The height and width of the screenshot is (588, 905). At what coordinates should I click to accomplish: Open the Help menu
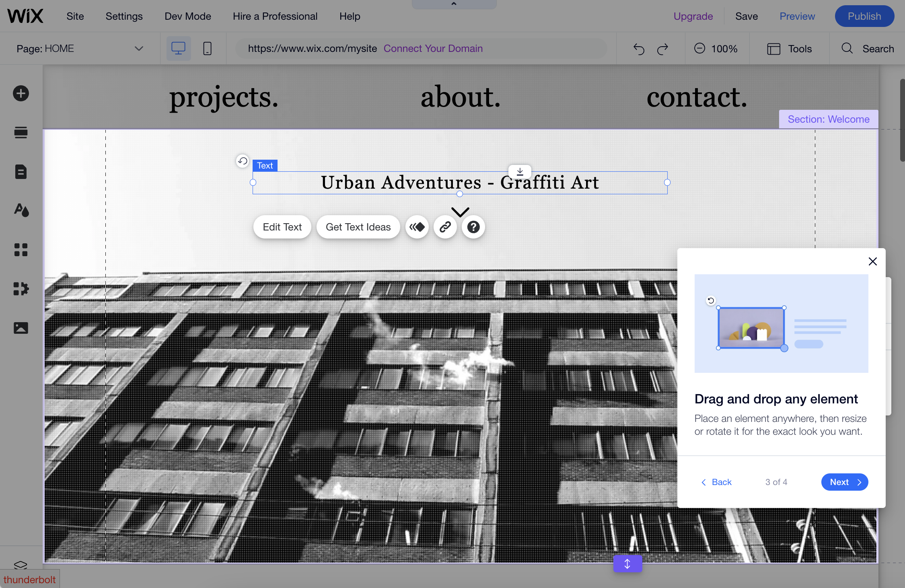coord(350,16)
